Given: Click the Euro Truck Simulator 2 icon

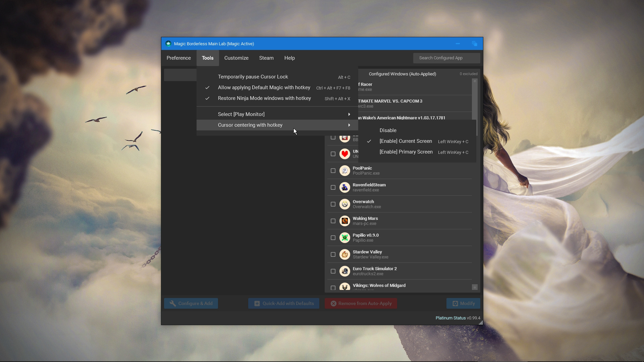Looking at the screenshot, I should 345,271.
